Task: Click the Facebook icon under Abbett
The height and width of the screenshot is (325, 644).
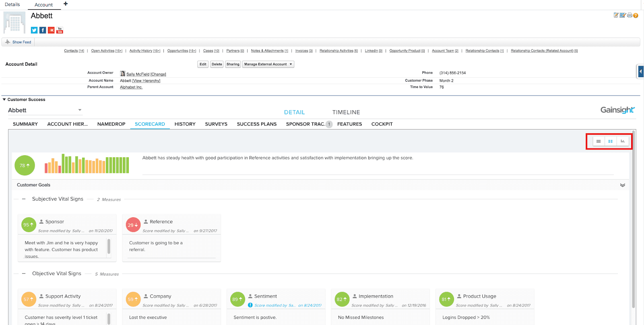Action: tap(43, 30)
